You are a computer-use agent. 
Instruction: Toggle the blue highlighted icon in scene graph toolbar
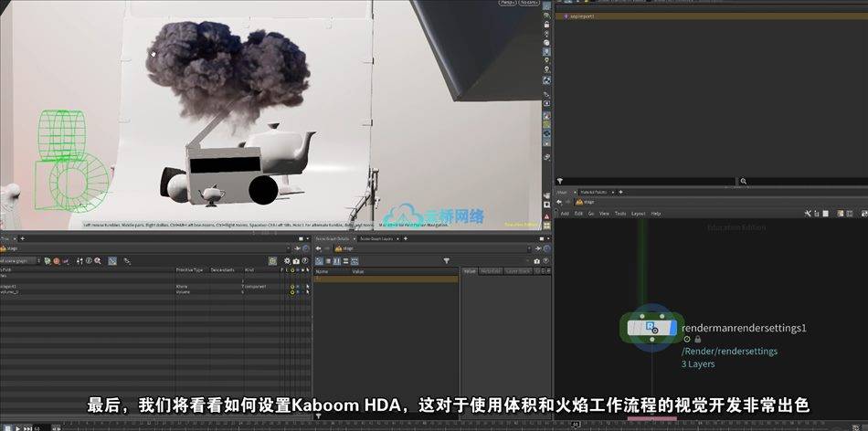[x=112, y=260]
